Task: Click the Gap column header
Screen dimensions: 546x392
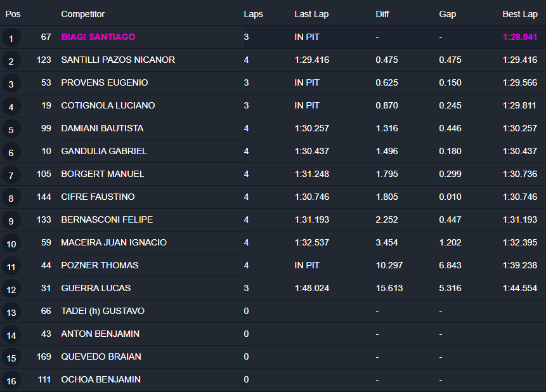Action: tap(447, 14)
